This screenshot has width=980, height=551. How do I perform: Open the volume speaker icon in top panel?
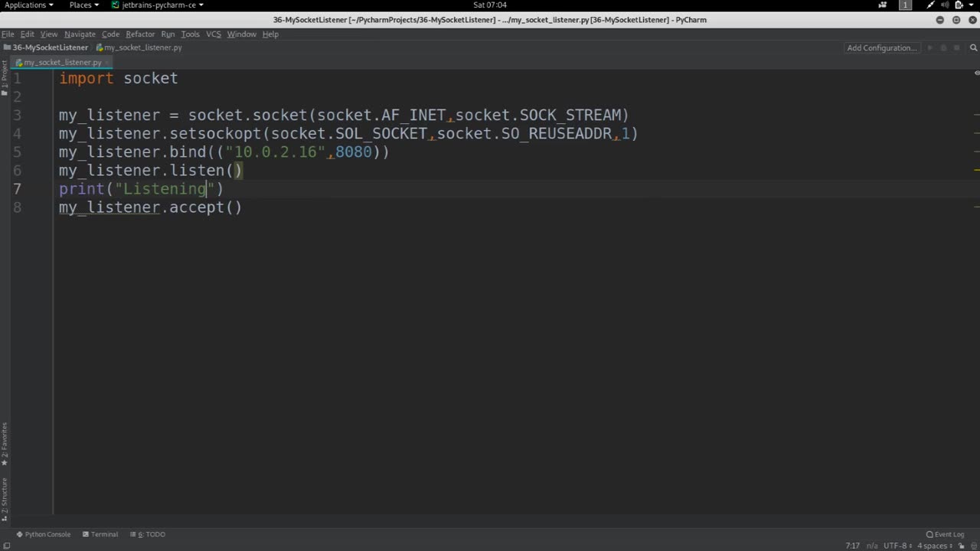pyautogui.click(x=944, y=5)
